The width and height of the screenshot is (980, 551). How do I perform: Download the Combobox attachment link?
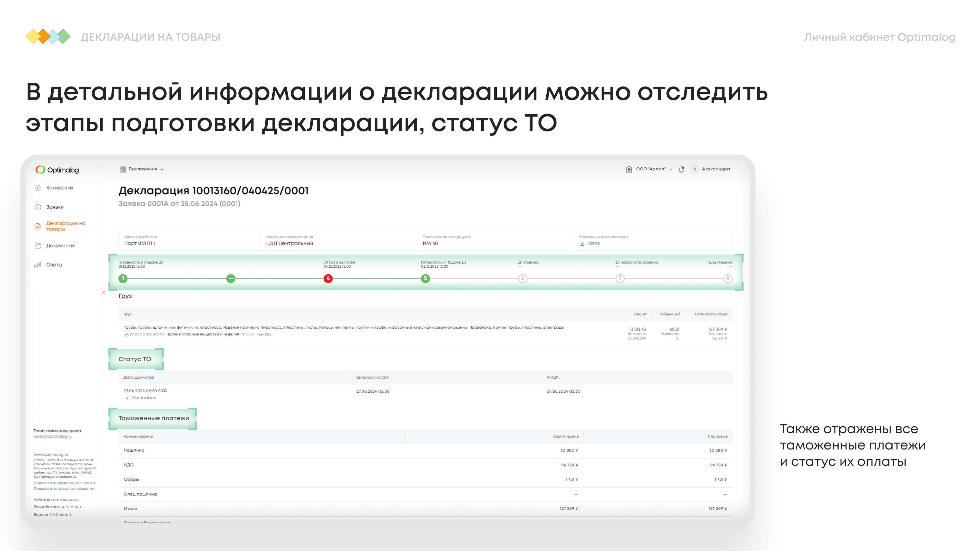point(143,398)
